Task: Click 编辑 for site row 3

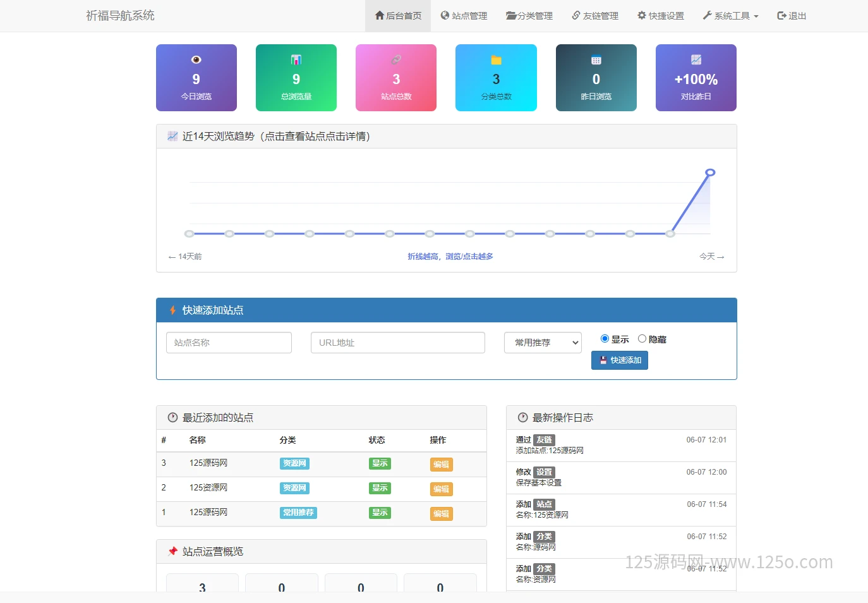Action: coord(441,465)
